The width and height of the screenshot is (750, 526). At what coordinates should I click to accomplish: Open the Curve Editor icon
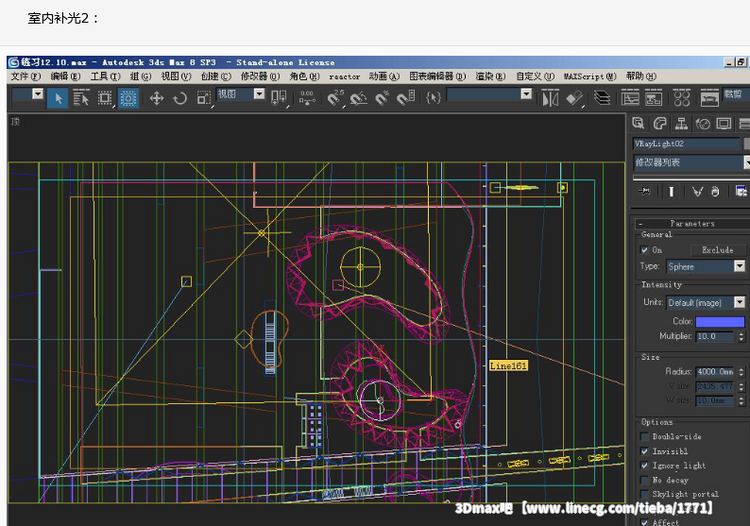click(630, 99)
